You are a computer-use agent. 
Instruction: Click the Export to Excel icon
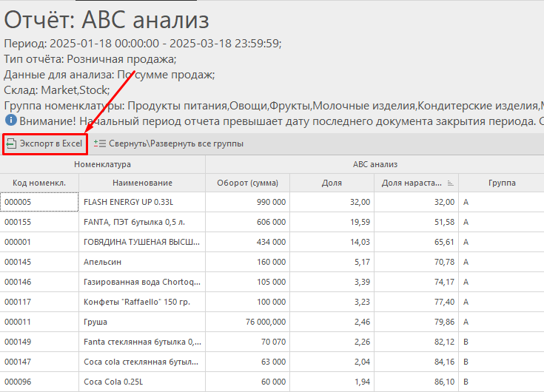(x=11, y=143)
